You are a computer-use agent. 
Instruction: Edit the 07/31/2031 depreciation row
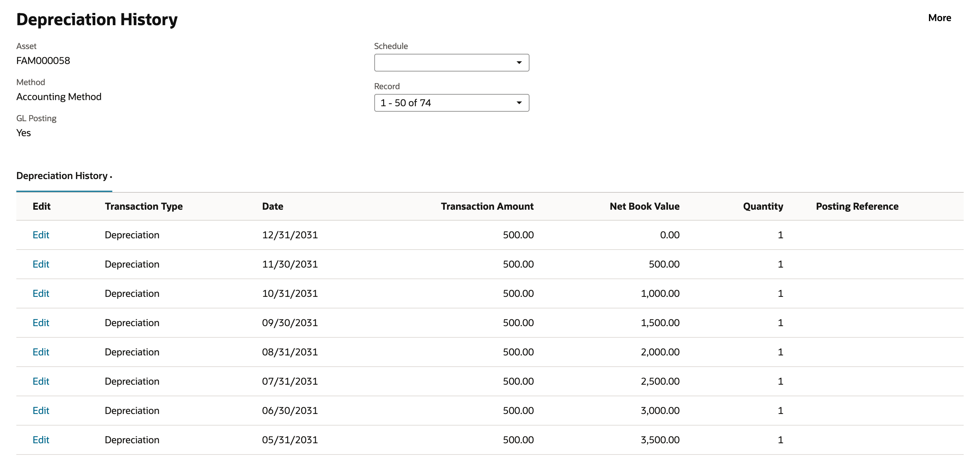(x=41, y=382)
